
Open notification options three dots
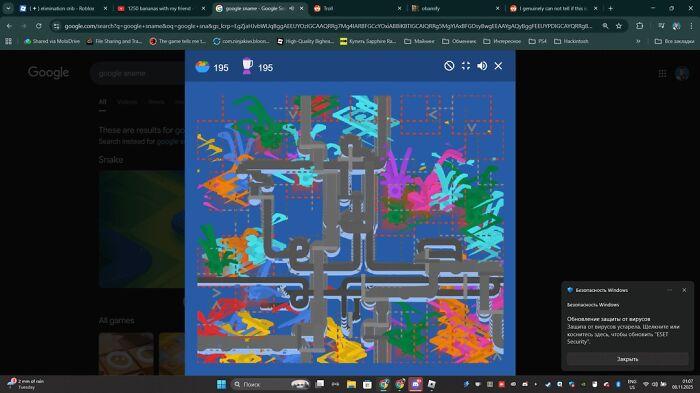[669, 290]
